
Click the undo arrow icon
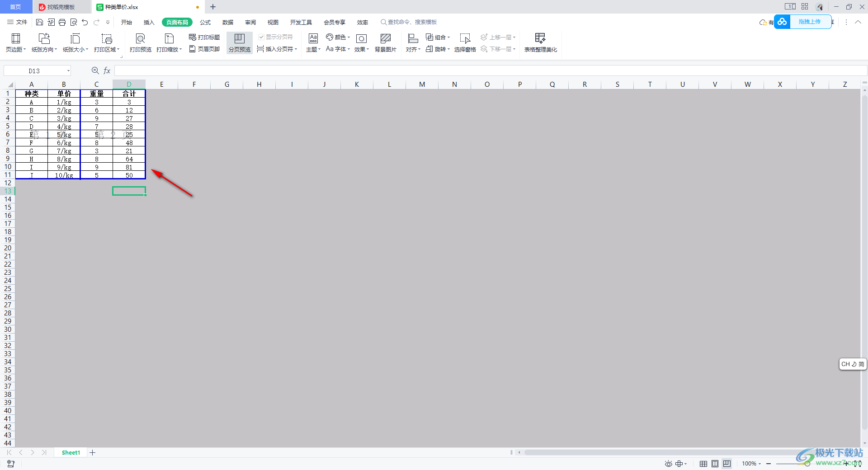[85, 22]
